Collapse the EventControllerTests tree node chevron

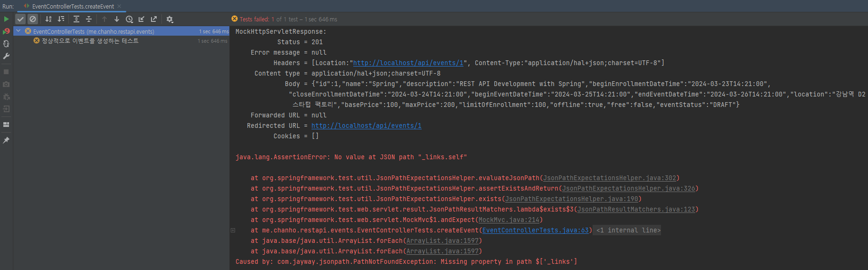[19, 31]
